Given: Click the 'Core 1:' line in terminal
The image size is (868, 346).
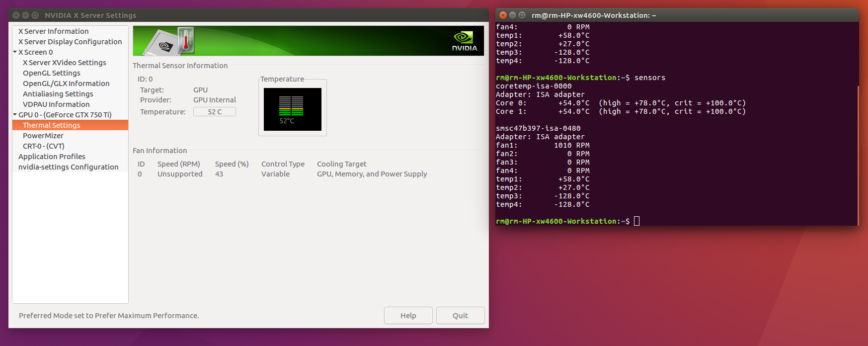Looking at the screenshot, I should coord(621,111).
